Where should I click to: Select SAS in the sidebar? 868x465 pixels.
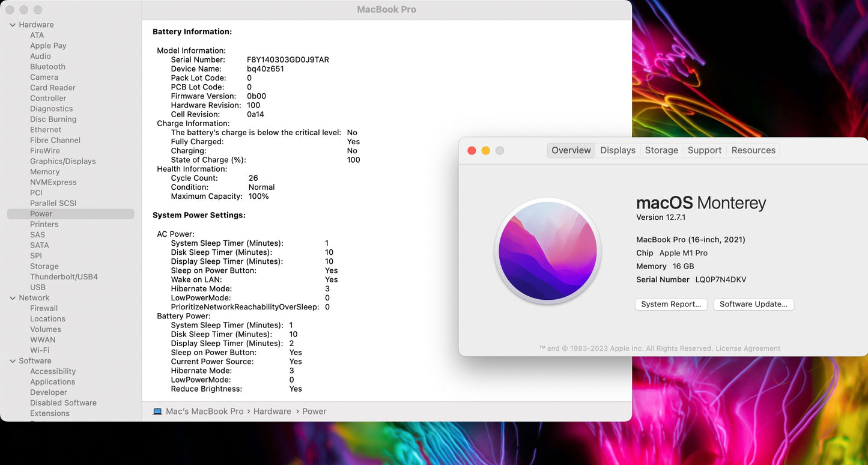coord(37,235)
